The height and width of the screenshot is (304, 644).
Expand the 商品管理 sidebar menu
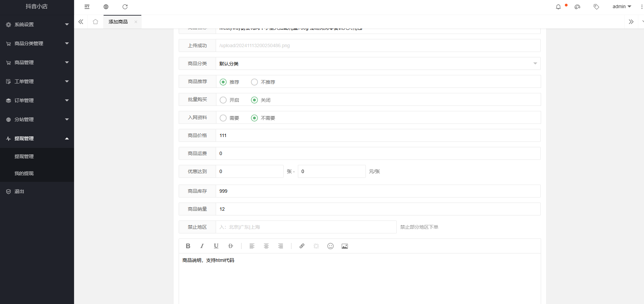[x=37, y=62]
